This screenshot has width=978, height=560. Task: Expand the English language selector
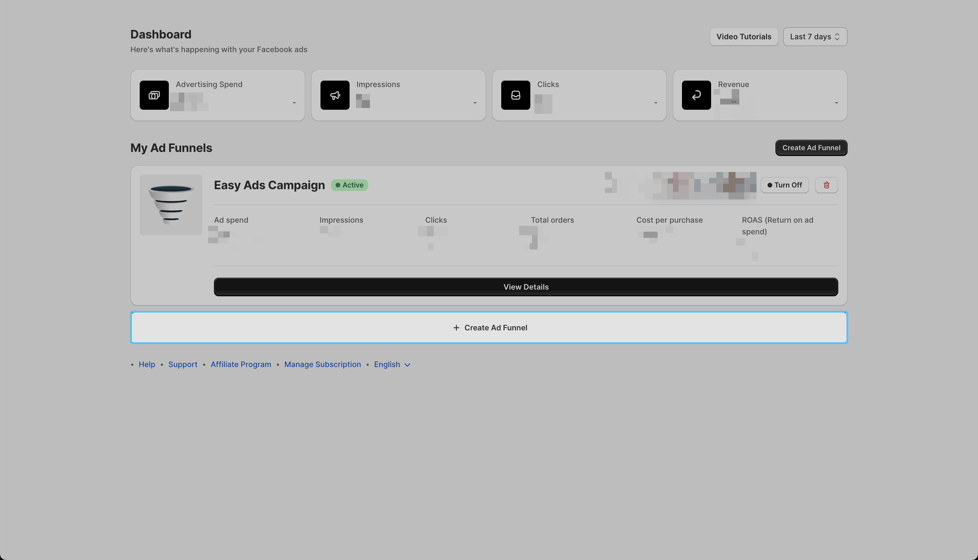387,364
